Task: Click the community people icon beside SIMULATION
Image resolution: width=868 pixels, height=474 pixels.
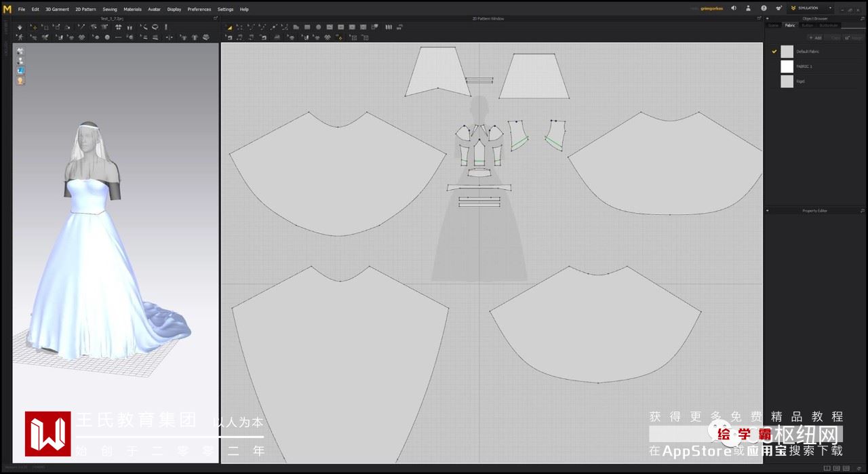Action: coord(779,8)
